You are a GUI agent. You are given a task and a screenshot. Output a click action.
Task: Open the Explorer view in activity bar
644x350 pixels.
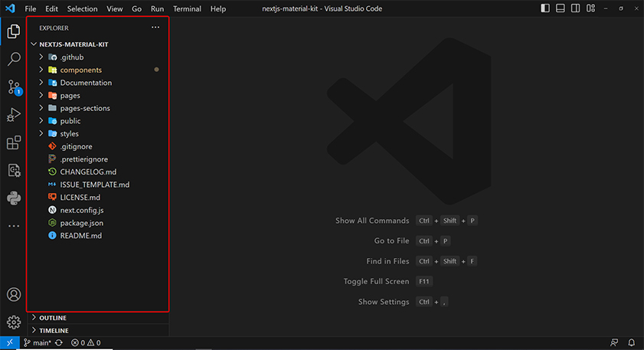click(14, 31)
